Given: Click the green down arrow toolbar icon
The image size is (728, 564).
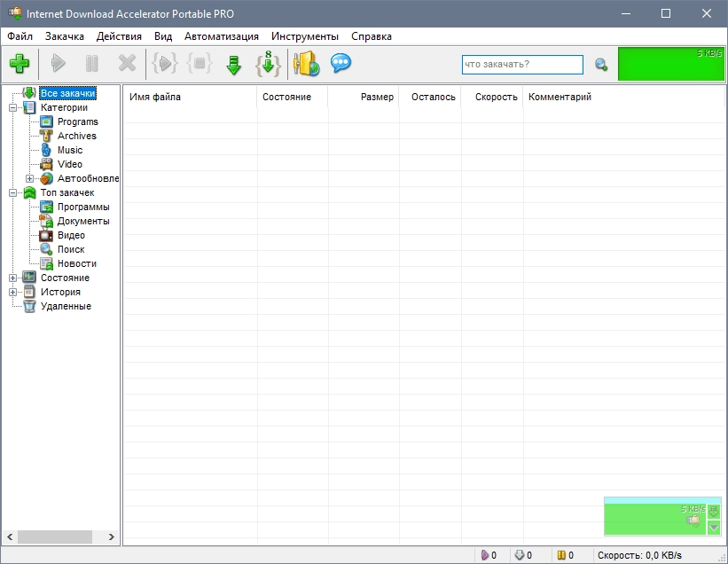Looking at the screenshot, I should 233,65.
